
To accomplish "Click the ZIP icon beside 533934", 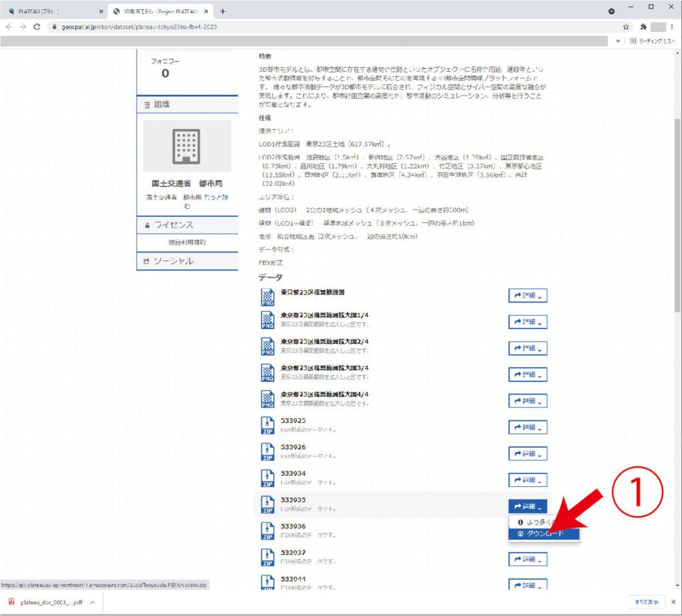I will [x=268, y=479].
